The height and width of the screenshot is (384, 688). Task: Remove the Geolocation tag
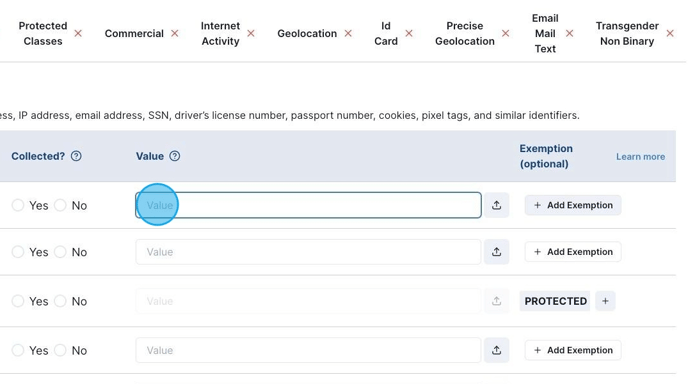tap(348, 33)
